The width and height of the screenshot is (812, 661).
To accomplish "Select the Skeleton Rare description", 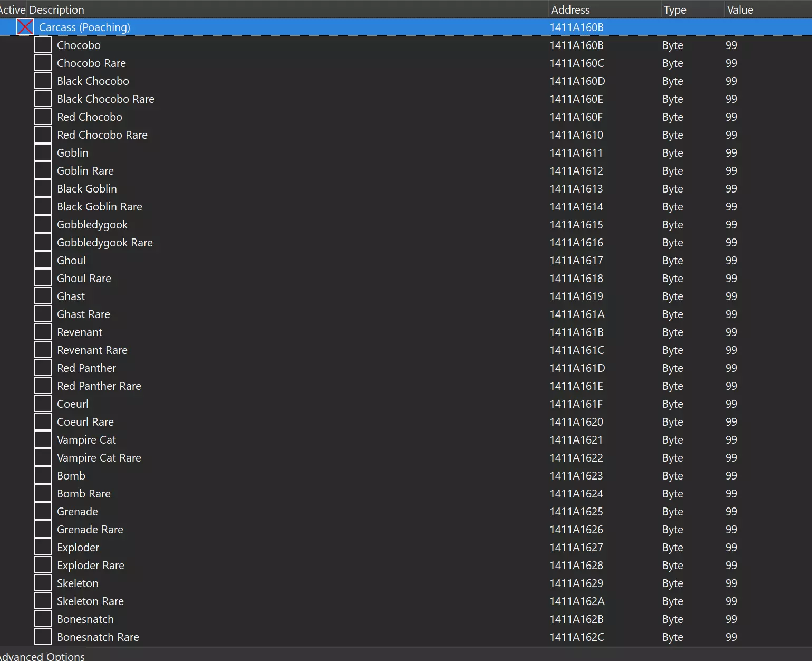I will pyautogui.click(x=90, y=601).
